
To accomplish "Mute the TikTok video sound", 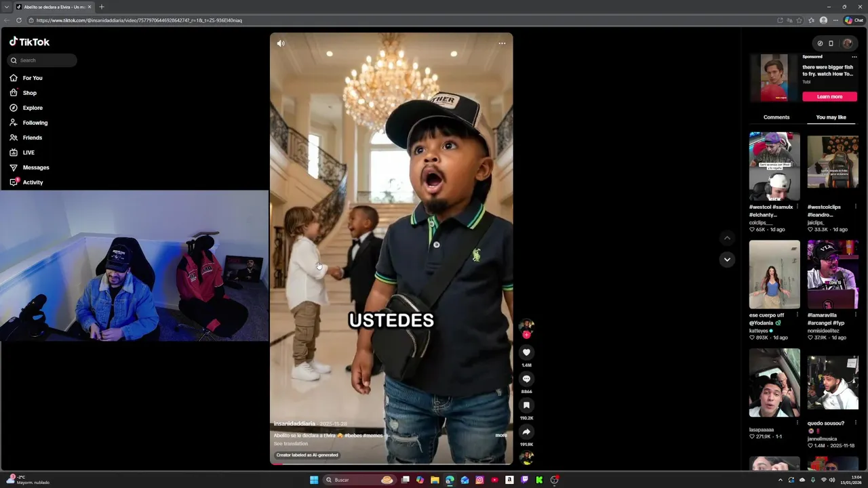I will (281, 43).
